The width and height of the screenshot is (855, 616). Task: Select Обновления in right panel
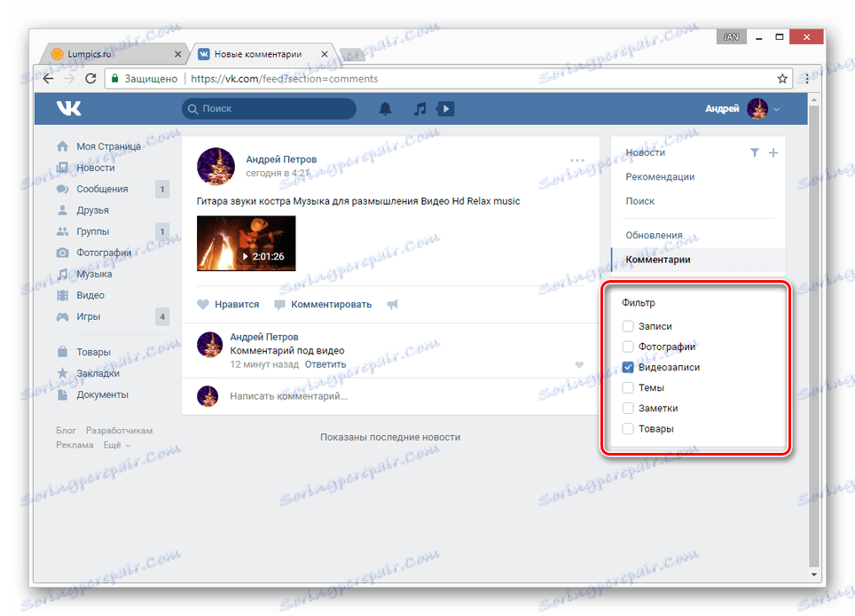pyautogui.click(x=654, y=235)
